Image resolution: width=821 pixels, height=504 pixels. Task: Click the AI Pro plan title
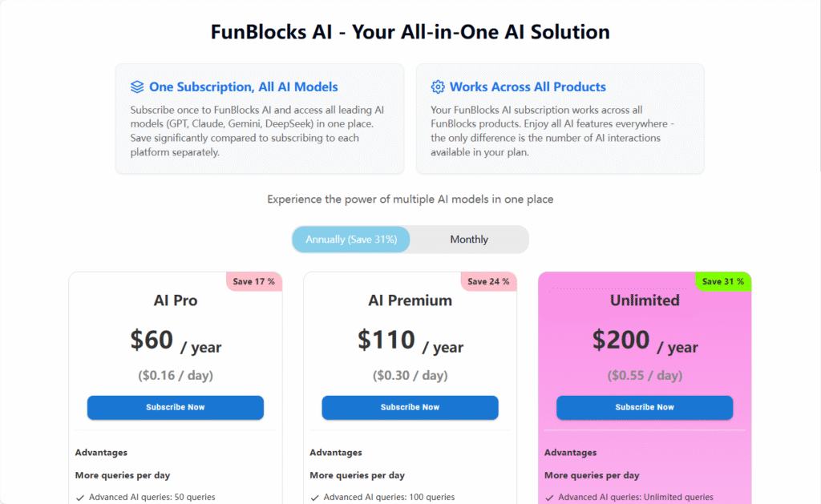[x=176, y=300]
